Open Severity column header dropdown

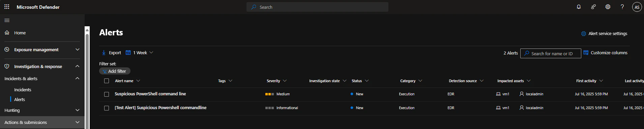click(285, 81)
